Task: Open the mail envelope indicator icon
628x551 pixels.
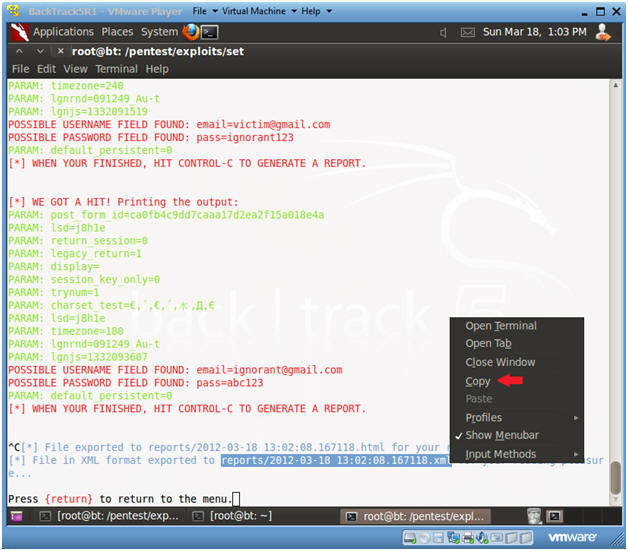Action: coord(467,32)
